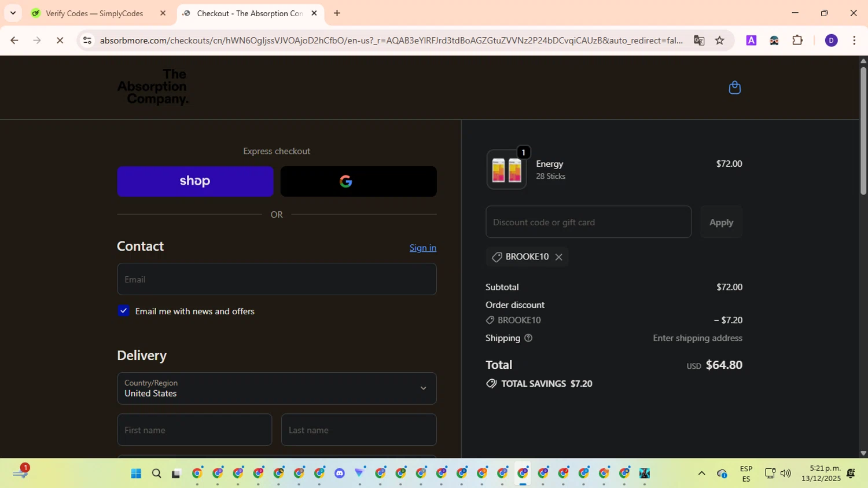Follow the Sign in link

tap(423, 248)
